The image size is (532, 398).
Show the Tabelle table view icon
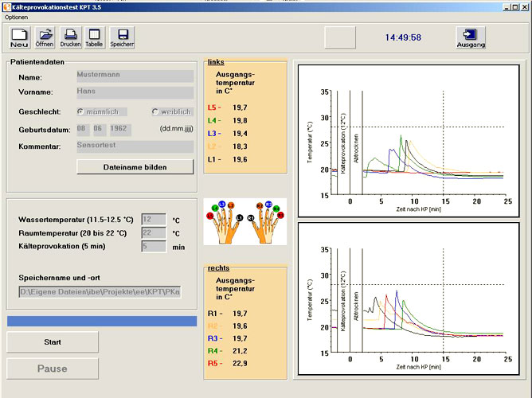point(94,37)
